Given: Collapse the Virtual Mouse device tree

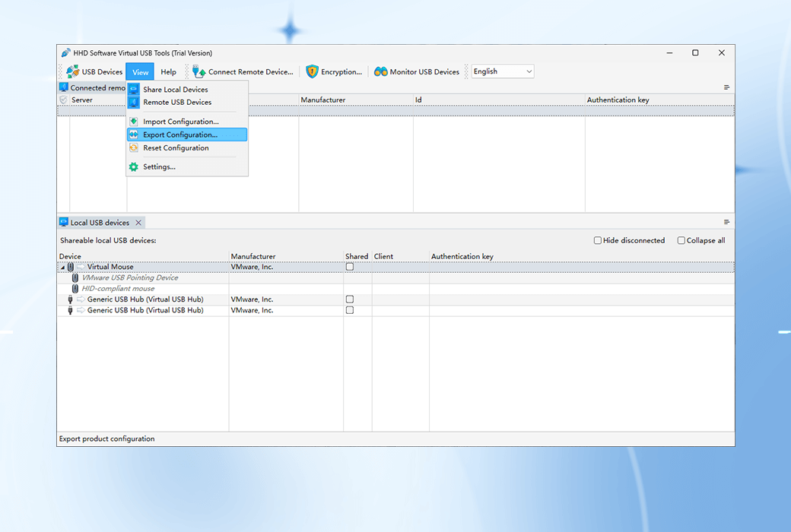Looking at the screenshot, I should coord(62,267).
